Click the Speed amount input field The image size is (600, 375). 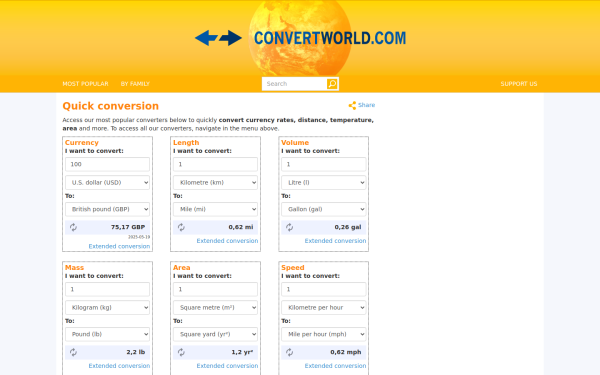(324, 289)
